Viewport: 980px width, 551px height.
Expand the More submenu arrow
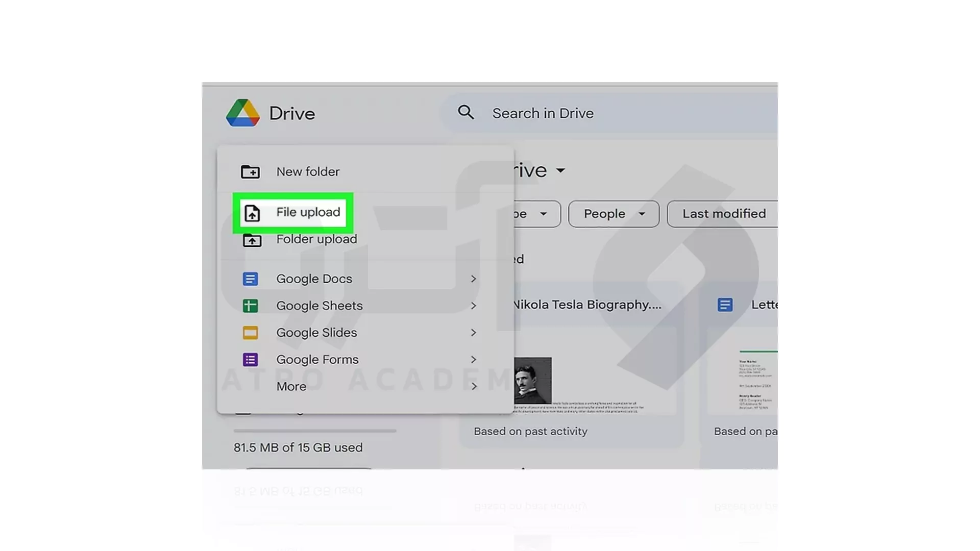coord(474,386)
